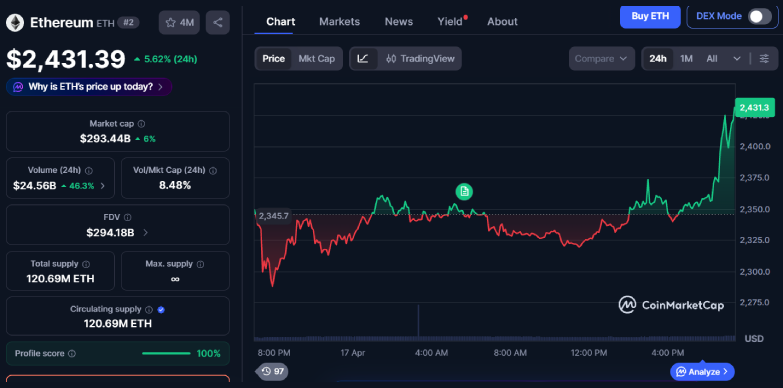Switch to TradingView candlestick chart
The image size is (783, 388).
click(x=420, y=58)
